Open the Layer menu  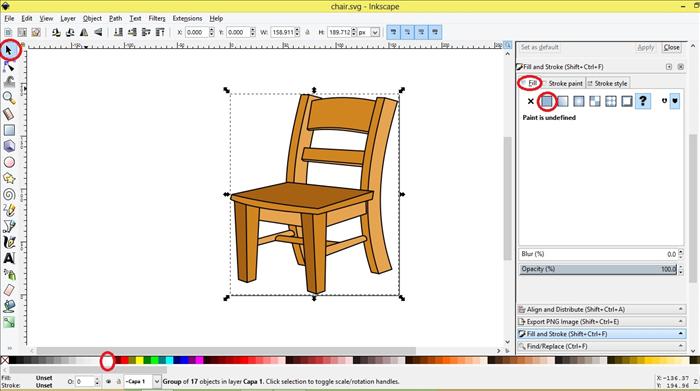click(68, 18)
